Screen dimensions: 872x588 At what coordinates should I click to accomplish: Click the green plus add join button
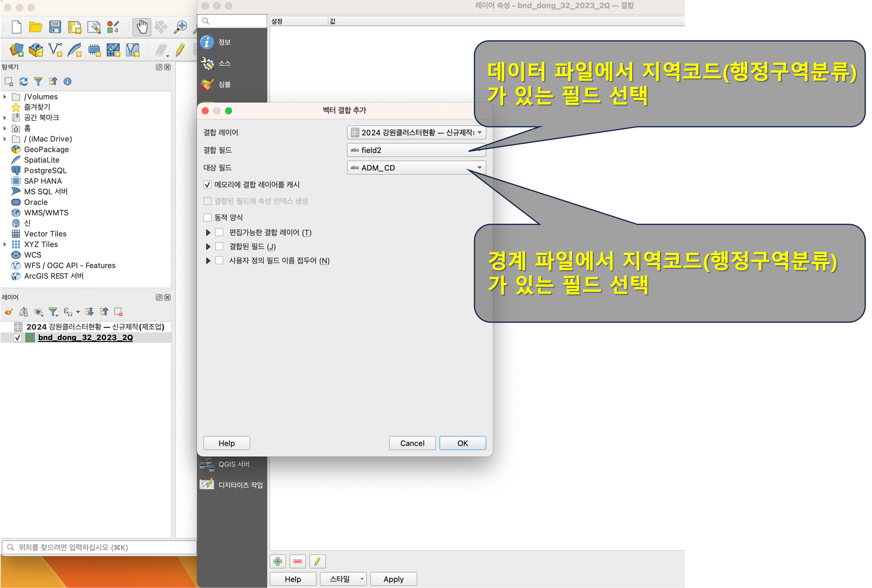(278, 561)
